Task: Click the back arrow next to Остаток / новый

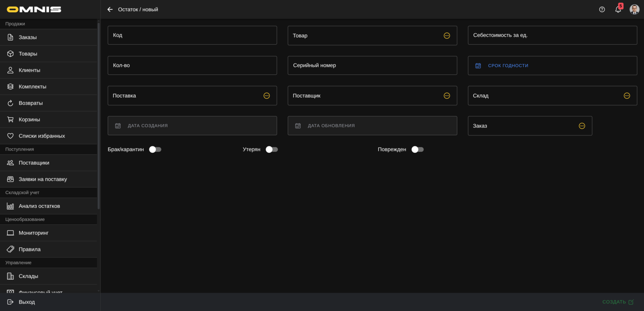Action: (x=110, y=9)
